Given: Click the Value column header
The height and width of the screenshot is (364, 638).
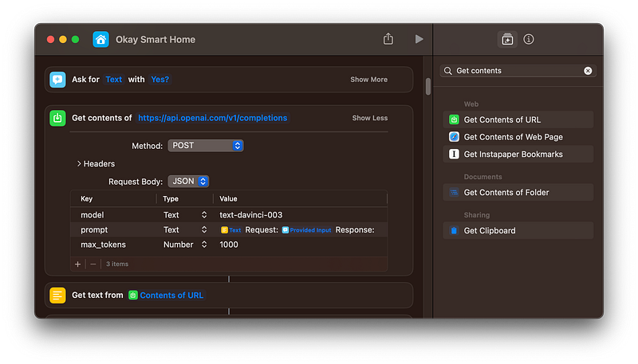Looking at the screenshot, I should point(228,198).
